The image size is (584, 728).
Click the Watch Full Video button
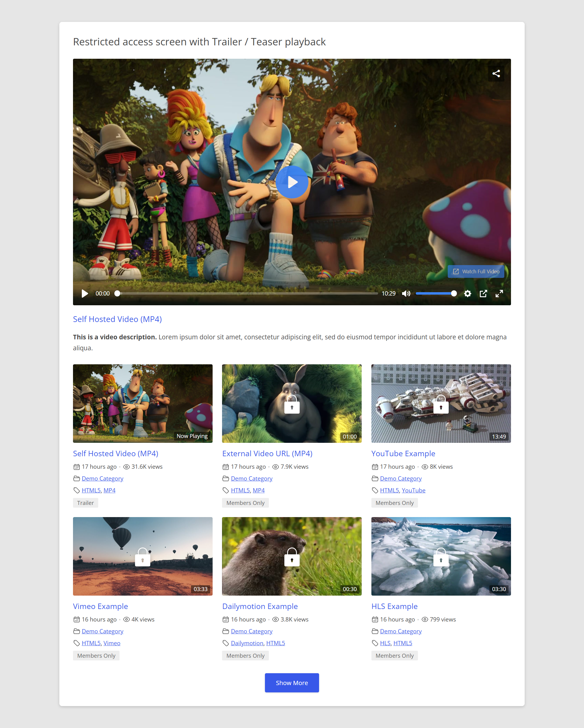tap(476, 271)
